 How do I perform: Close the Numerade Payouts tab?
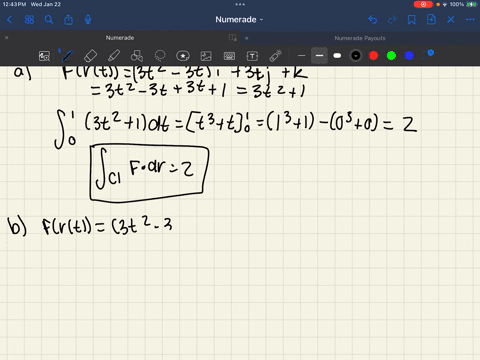pos(247,38)
